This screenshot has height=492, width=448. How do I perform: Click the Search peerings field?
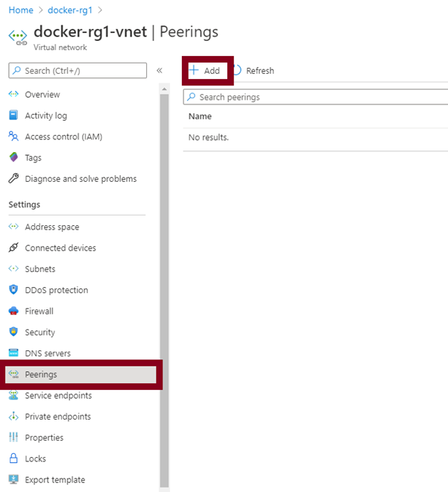[315, 97]
